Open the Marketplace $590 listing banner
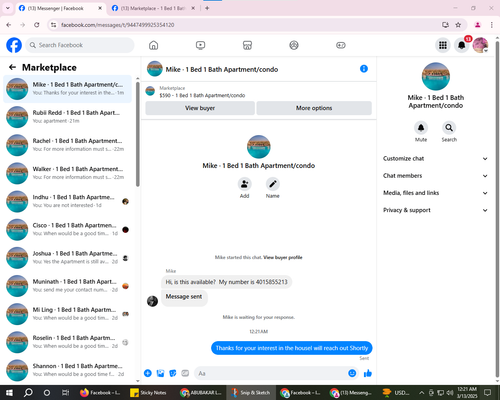The image size is (500, 400). (258, 92)
